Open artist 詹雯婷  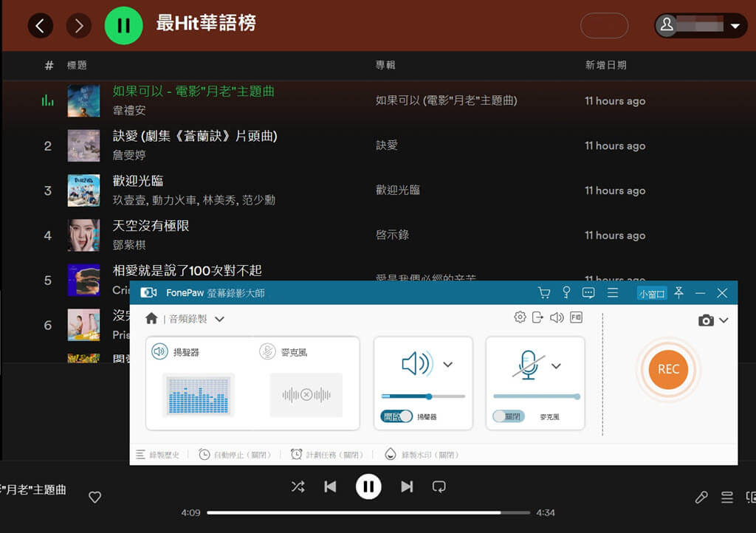pos(129,155)
